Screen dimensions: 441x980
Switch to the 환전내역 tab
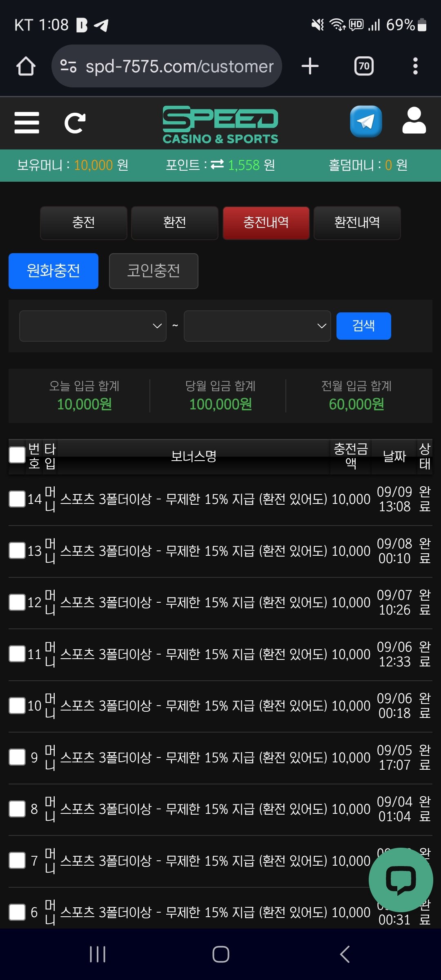357,223
